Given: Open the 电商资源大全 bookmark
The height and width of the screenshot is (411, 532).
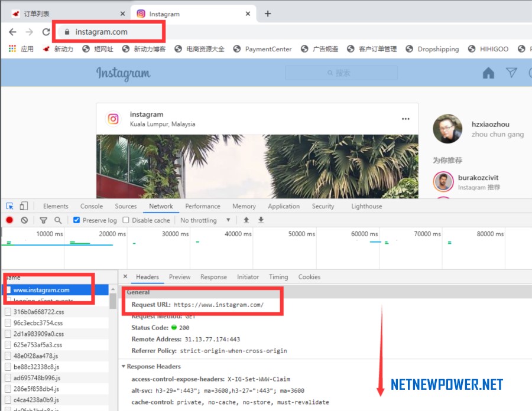Looking at the screenshot, I should point(199,49).
